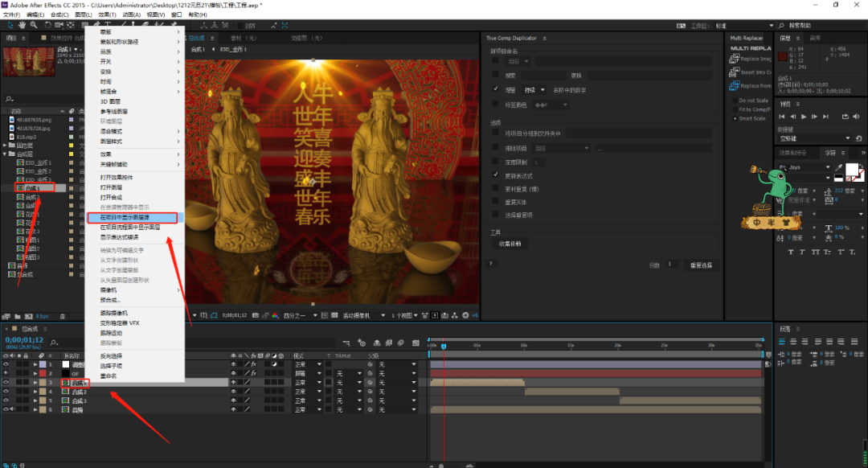Click the interpret footage icon in Project panel
The height and width of the screenshot is (468, 868).
(6, 316)
